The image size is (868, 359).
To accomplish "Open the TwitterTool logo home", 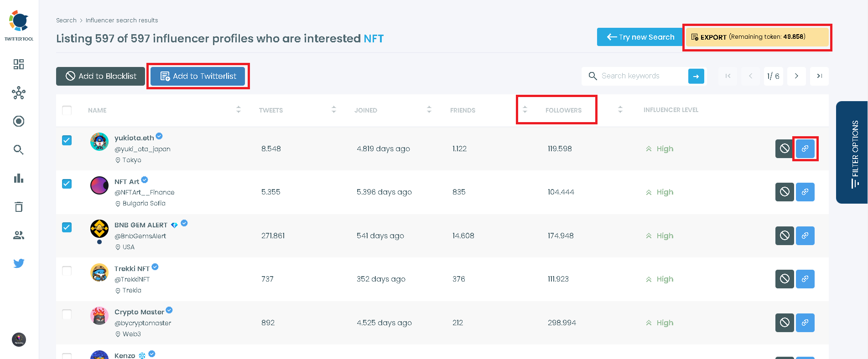I will [x=19, y=26].
